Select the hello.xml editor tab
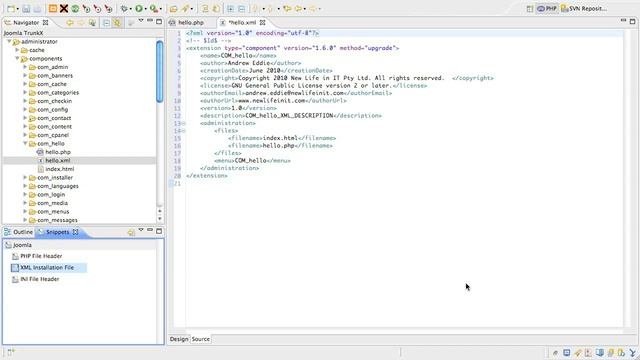Image resolution: width=640 pixels, height=360 pixels. tap(242, 22)
